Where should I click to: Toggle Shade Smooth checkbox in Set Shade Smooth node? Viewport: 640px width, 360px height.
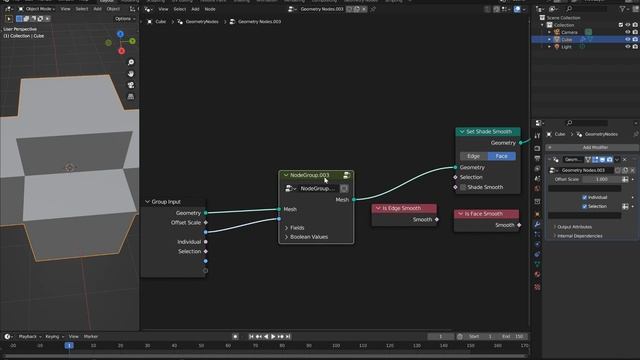coord(463,187)
